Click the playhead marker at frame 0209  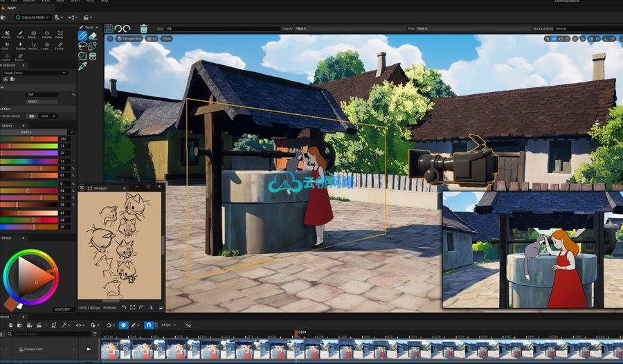point(296,333)
